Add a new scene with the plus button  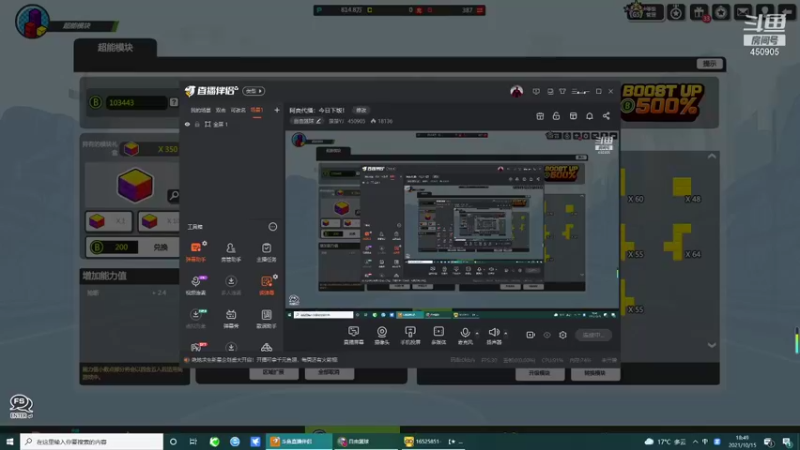click(x=277, y=110)
